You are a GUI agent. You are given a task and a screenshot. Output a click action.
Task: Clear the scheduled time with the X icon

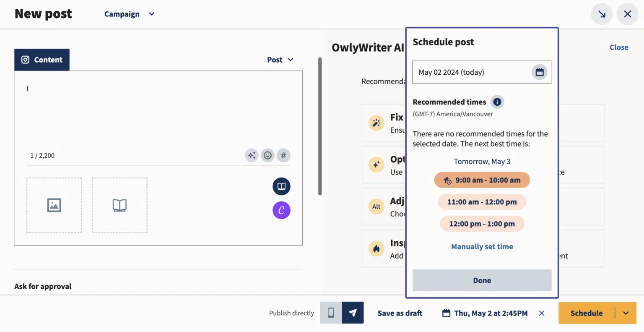pos(541,313)
